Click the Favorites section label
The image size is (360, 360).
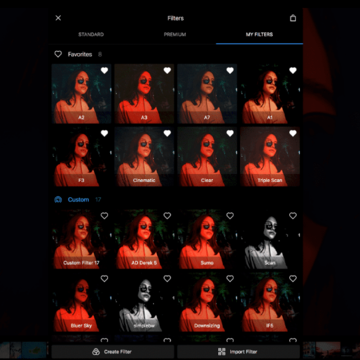coord(80,54)
